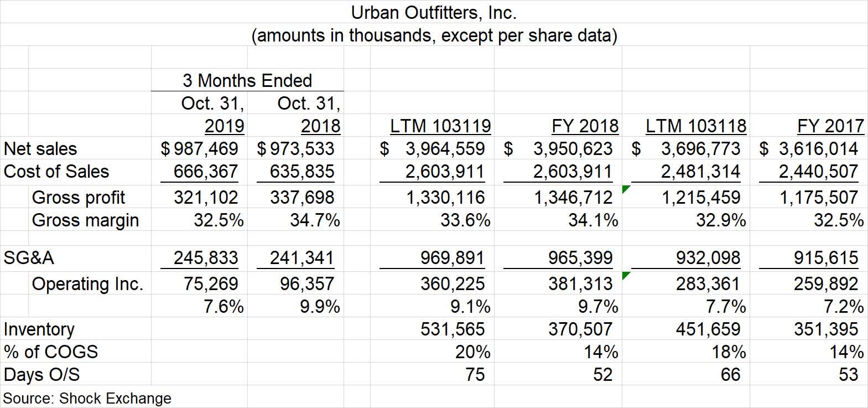This screenshot has height=408, width=868.
Task: Click days outstanding value 53
Action: pyautogui.click(x=848, y=375)
